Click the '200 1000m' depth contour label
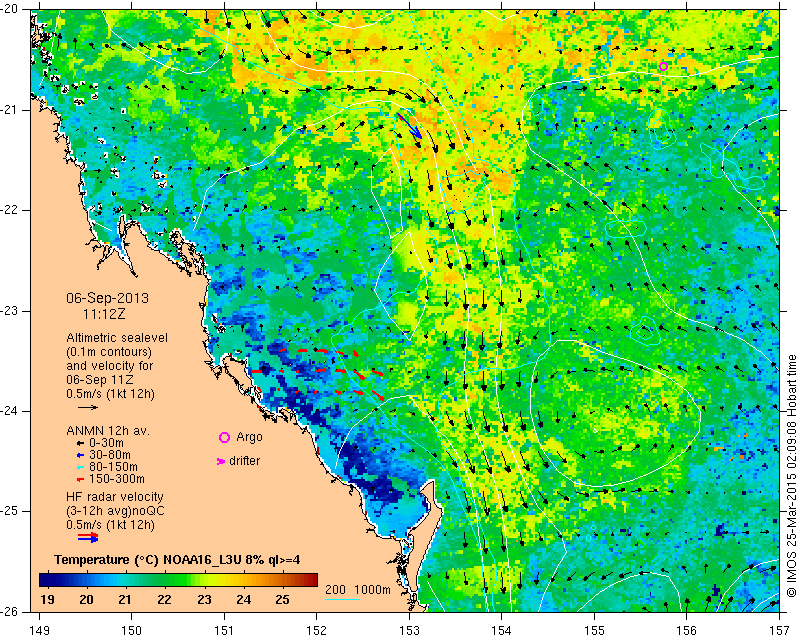 358,589
